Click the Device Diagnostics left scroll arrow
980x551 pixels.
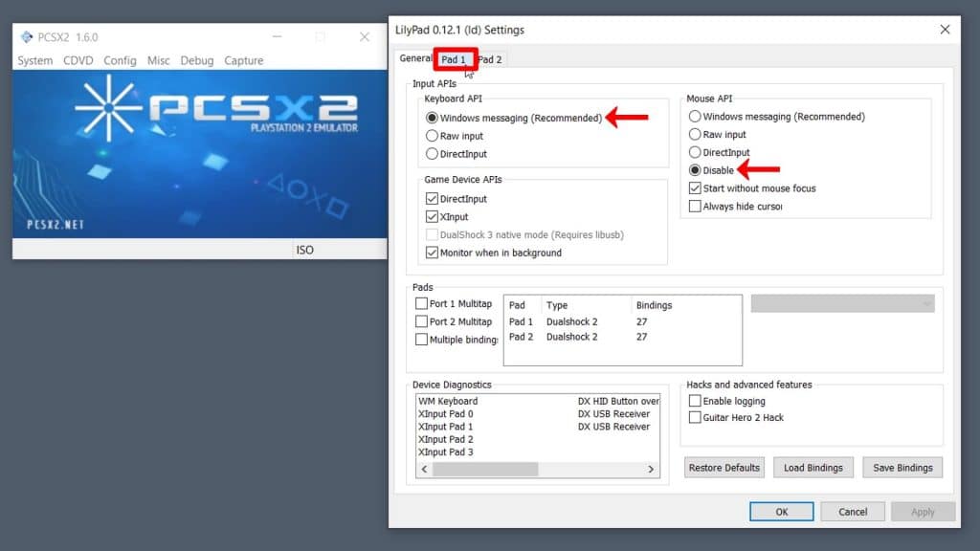click(x=424, y=469)
